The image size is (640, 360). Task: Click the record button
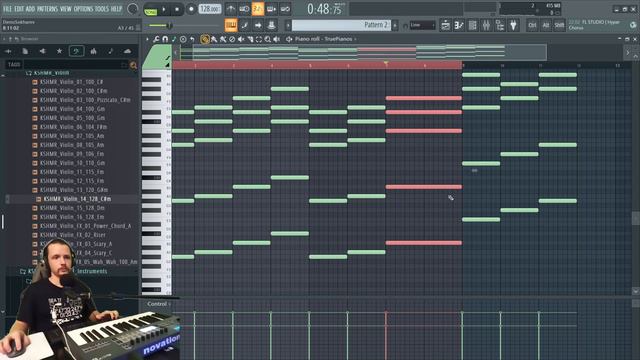point(191,9)
